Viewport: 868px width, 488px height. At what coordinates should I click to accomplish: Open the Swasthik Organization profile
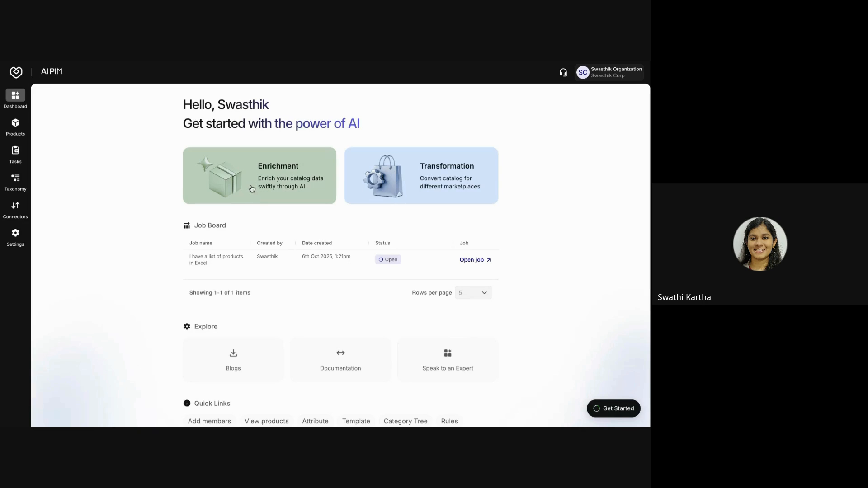click(609, 72)
